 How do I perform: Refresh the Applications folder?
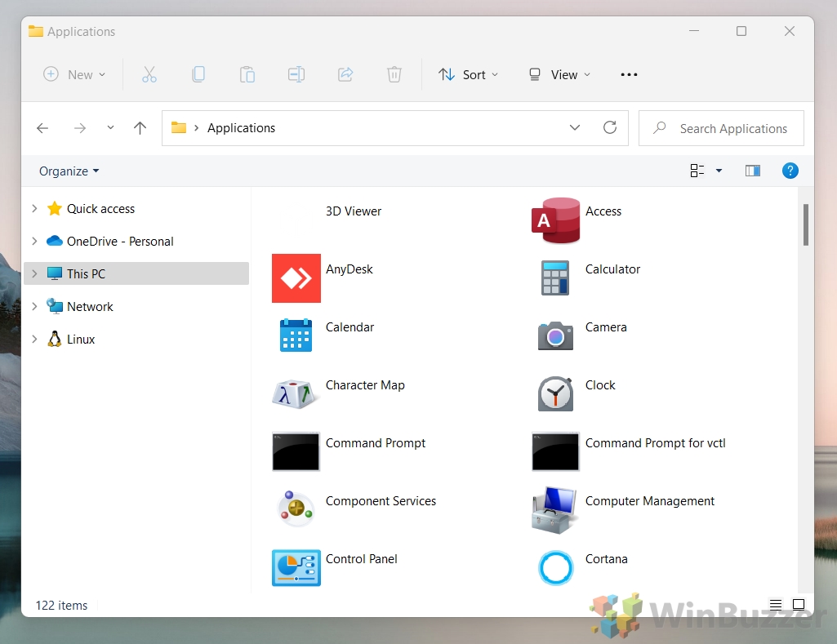point(609,128)
